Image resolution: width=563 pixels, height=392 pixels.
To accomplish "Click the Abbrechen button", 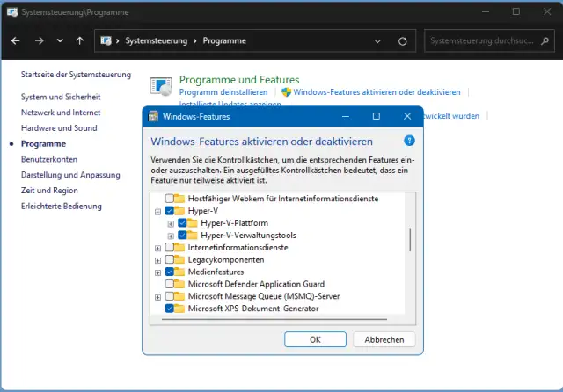I will click(384, 339).
